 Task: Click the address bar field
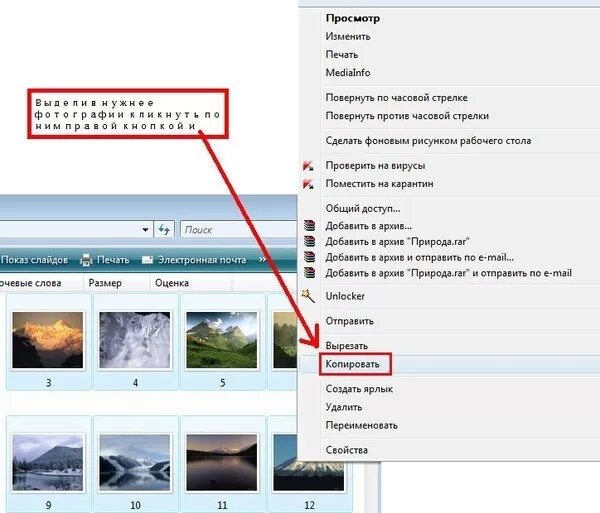tap(76, 230)
